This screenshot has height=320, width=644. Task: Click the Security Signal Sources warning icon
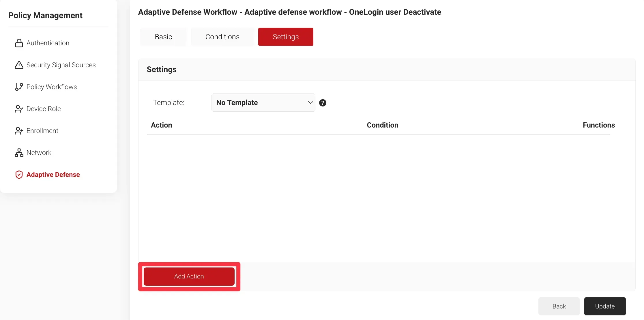click(x=19, y=65)
